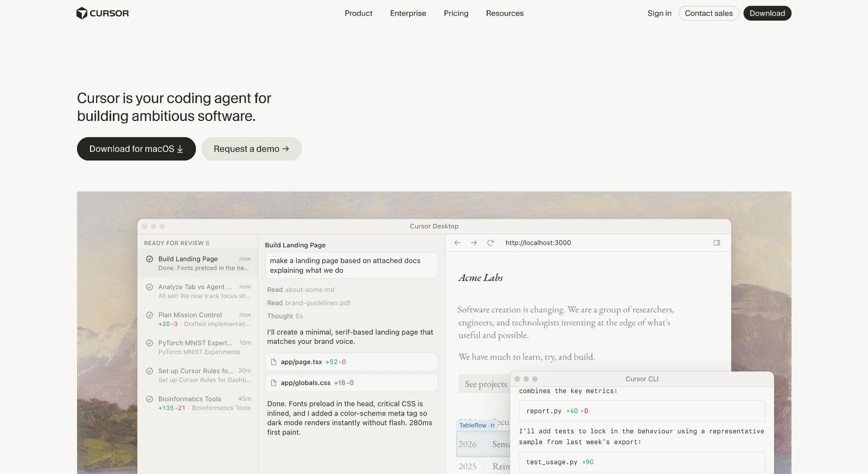Click the reload page icon
868x474 pixels.
[490, 243]
